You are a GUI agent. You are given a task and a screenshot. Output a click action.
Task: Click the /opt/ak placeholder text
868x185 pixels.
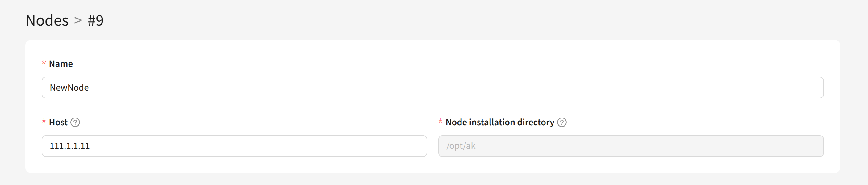461,146
